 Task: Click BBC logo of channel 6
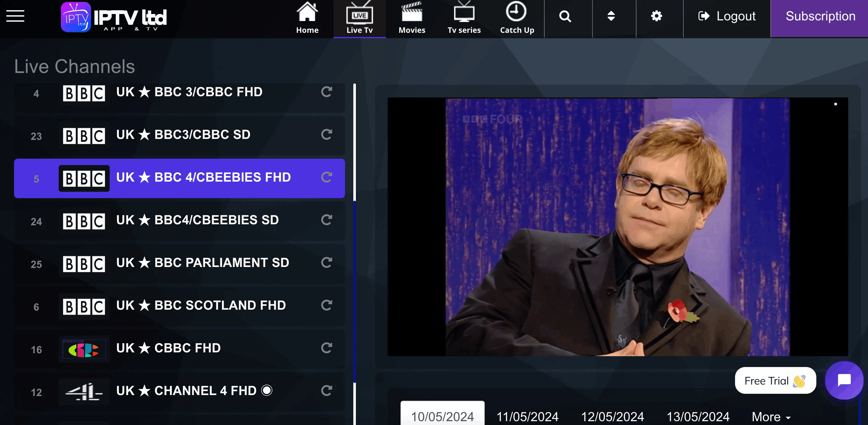[84, 307]
